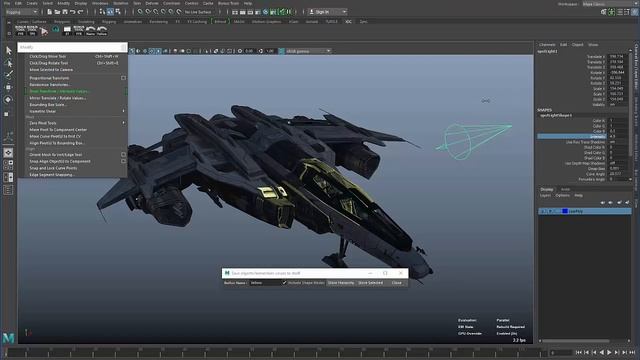The image size is (640, 360).
Task: Click the four-pane layout icon in sidebar
Action: pyautogui.click(x=8, y=164)
